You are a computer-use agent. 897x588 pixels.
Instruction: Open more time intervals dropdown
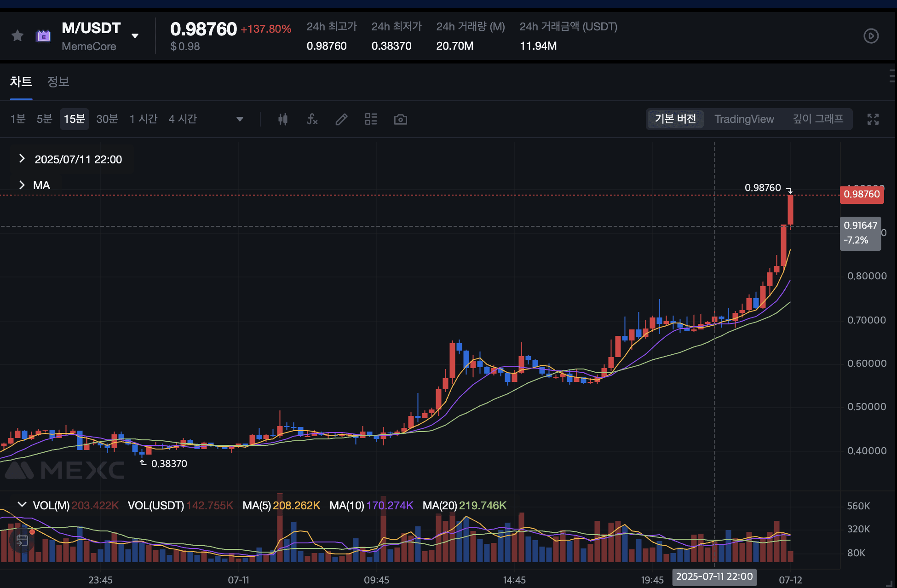pyautogui.click(x=240, y=119)
